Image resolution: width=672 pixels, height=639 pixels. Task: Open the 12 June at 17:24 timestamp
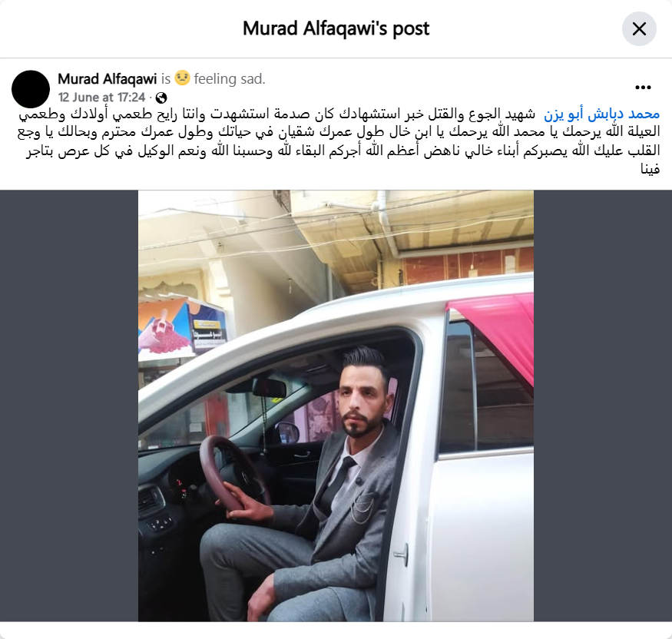pos(101,98)
